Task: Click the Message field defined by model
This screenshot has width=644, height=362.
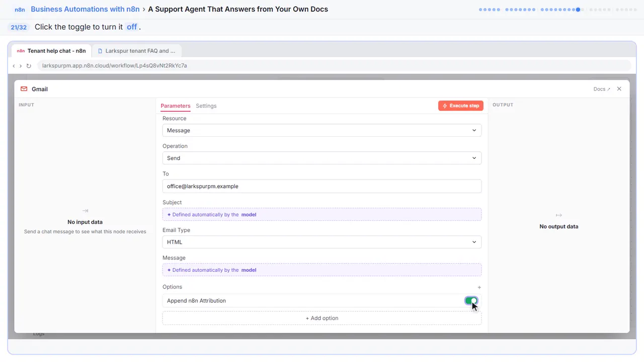Action: click(x=322, y=270)
